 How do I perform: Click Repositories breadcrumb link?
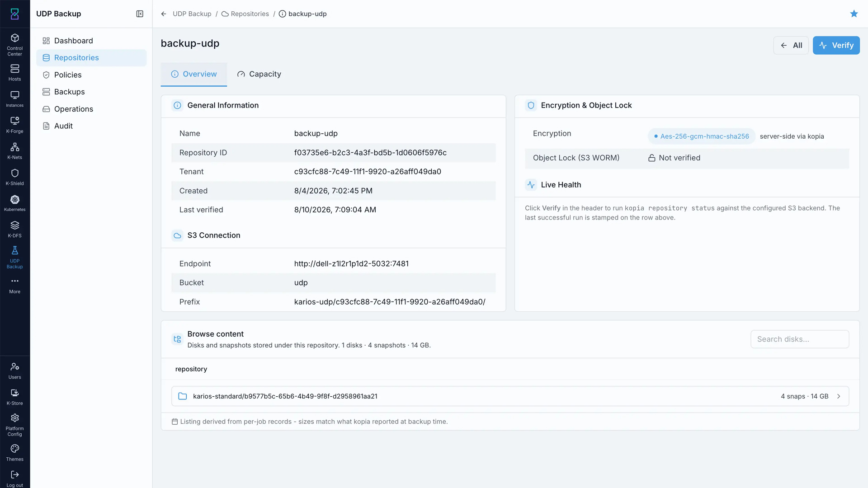click(245, 14)
